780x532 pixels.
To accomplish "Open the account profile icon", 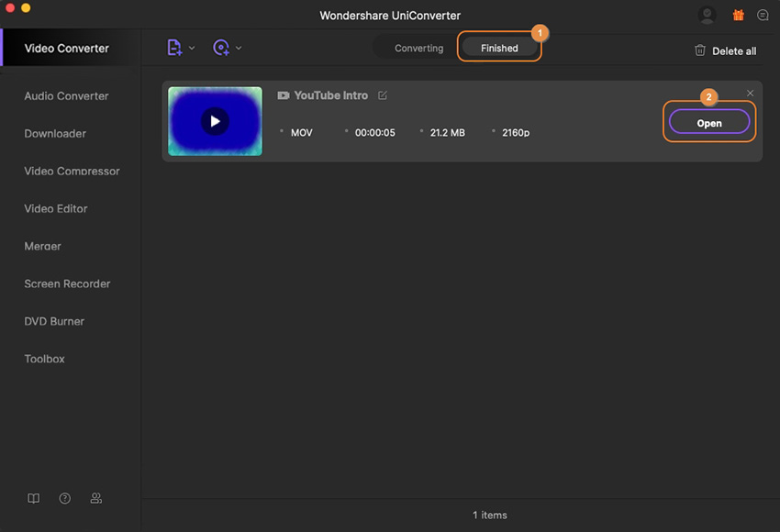I will (707, 15).
